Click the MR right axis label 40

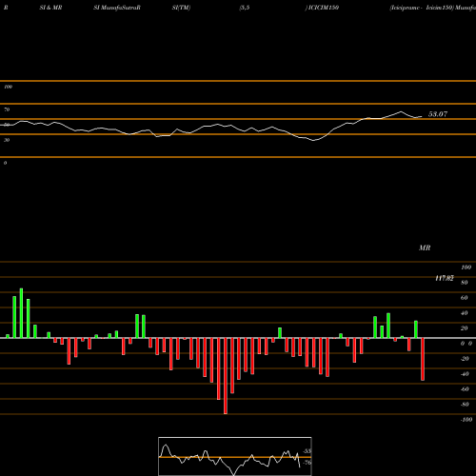465,313
